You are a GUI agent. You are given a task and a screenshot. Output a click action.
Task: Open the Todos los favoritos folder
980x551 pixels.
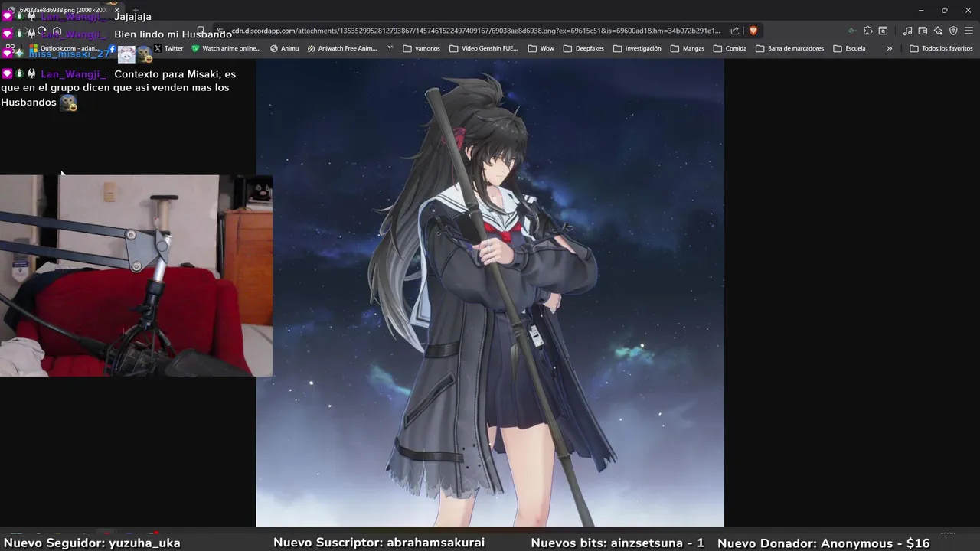(x=941, y=48)
